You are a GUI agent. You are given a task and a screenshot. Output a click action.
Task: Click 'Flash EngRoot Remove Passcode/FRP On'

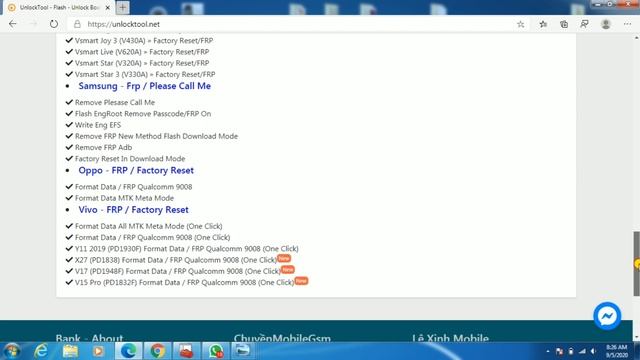(x=143, y=114)
